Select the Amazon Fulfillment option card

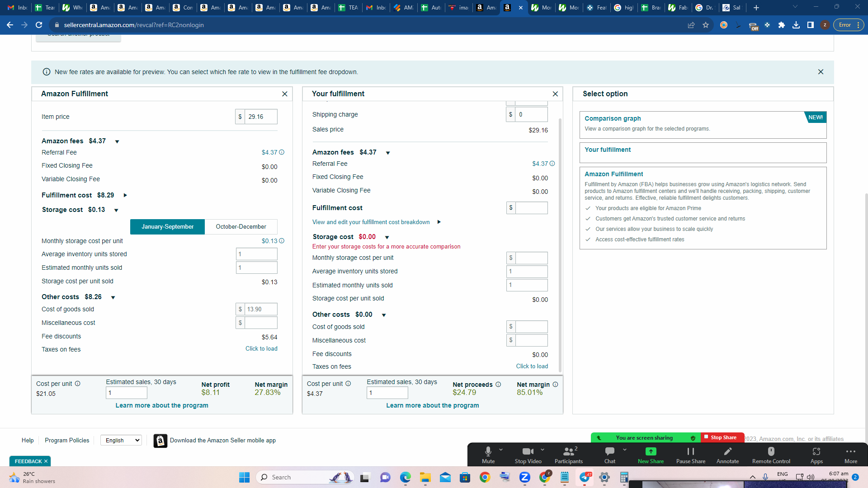pos(703,208)
